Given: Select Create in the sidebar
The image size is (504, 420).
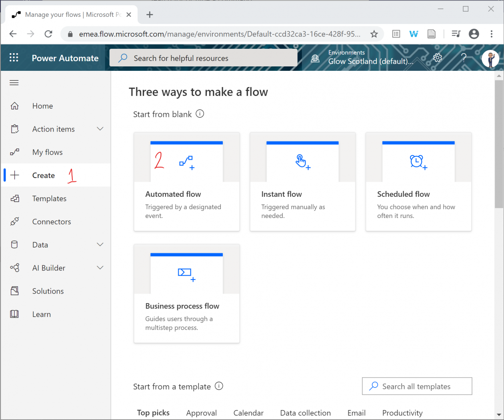Looking at the screenshot, I should click(56, 175).
